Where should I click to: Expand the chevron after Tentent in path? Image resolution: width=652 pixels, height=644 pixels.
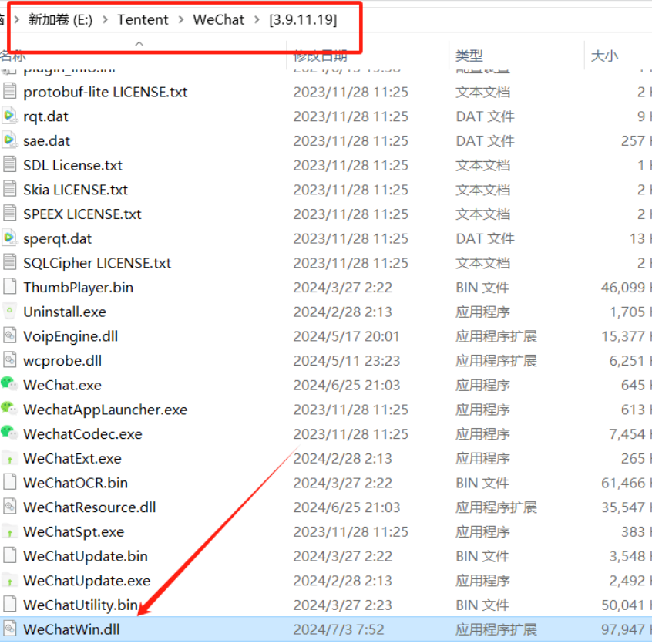tap(181, 19)
